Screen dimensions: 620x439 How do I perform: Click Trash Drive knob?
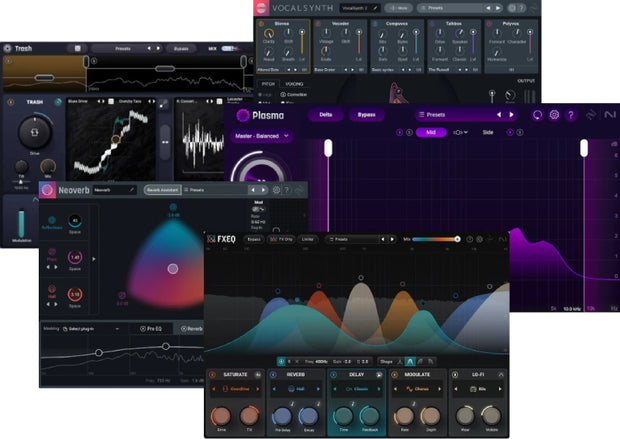click(34, 132)
